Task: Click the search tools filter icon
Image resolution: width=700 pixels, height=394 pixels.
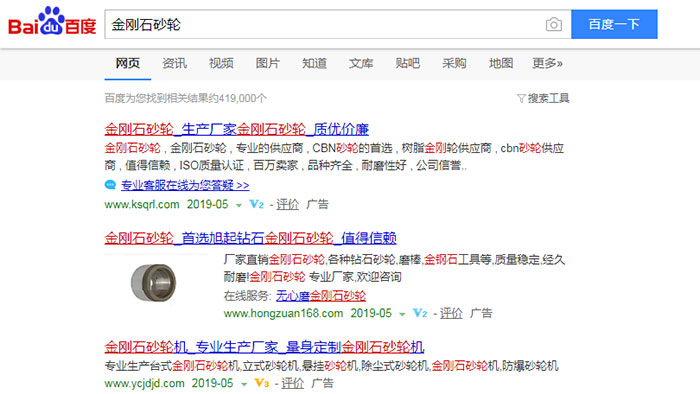Action: 521,98
